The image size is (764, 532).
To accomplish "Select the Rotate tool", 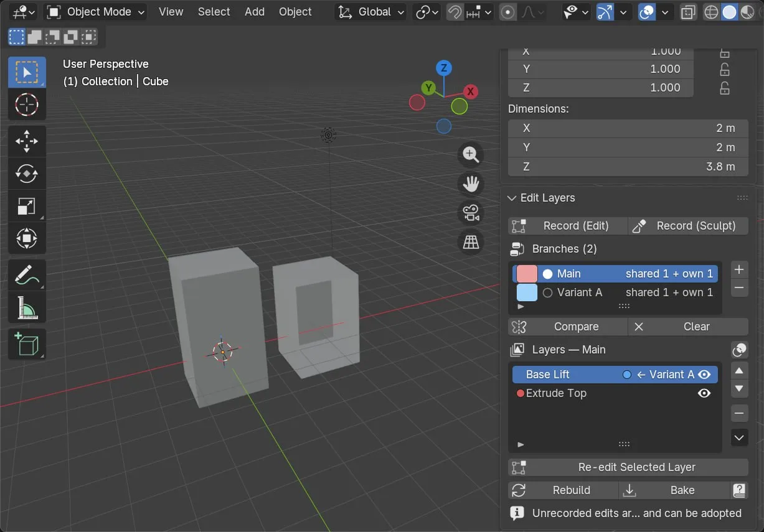I will coord(27,174).
